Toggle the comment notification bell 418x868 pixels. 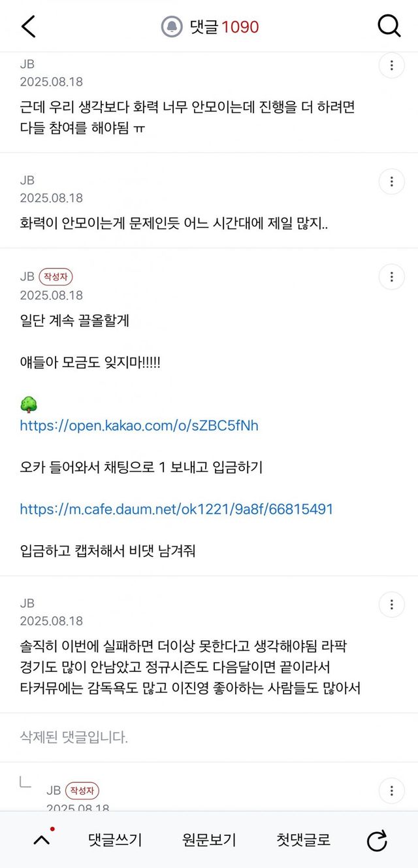(x=172, y=27)
